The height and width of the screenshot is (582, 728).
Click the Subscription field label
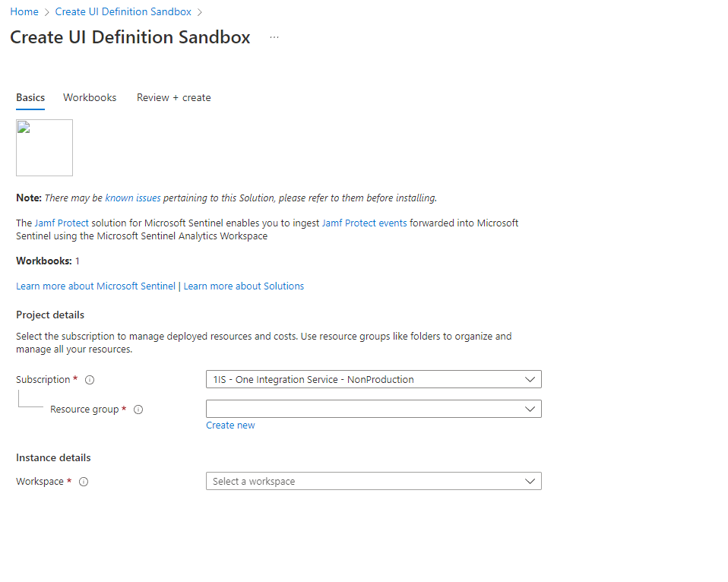coord(43,380)
